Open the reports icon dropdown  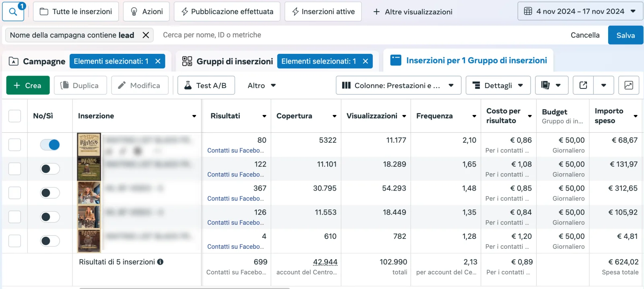click(x=551, y=85)
